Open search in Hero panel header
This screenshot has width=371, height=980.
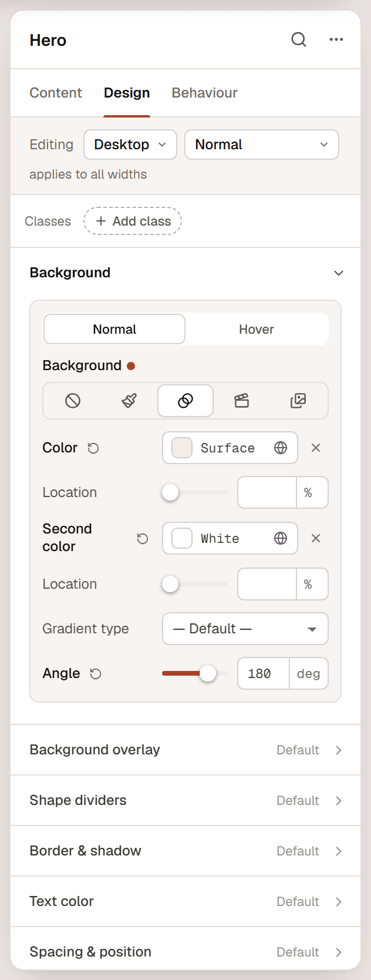(x=299, y=39)
